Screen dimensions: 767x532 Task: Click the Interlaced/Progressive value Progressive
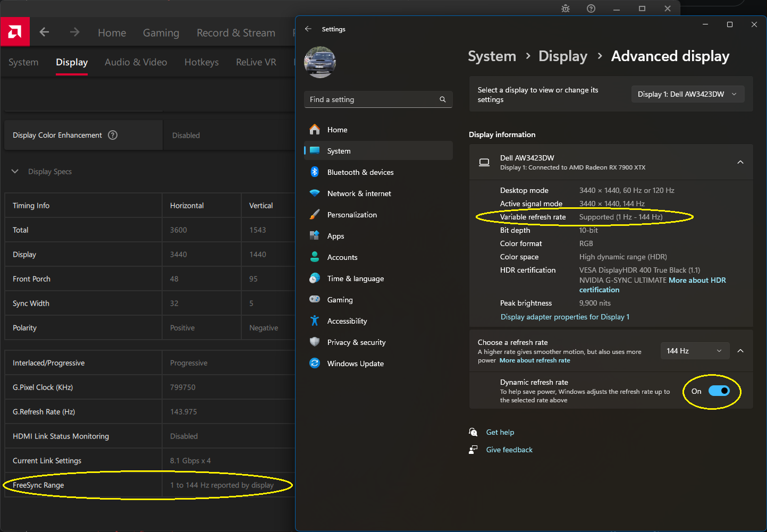pos(189,363)
